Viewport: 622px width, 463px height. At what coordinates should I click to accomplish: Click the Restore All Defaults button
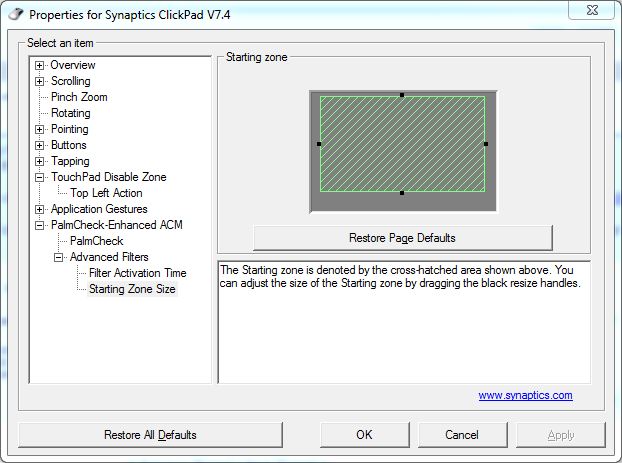(150, 435)
